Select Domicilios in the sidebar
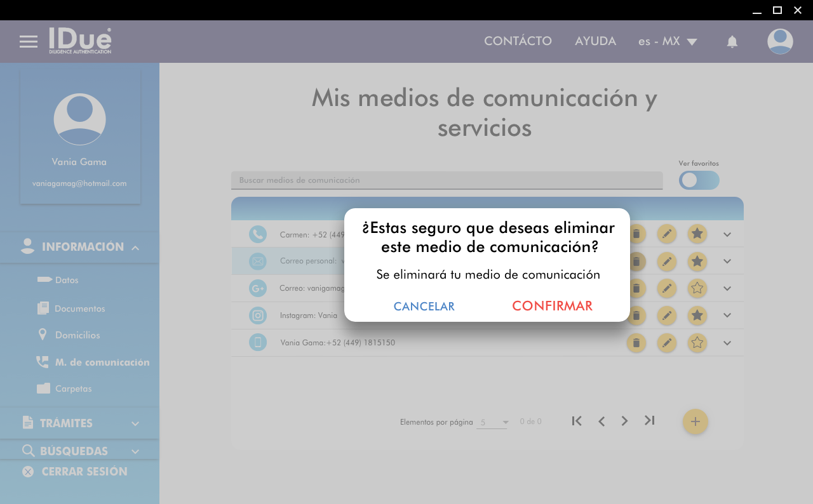Image resolution: width=813 pixels, height=504 pixels. pos(77,335)
